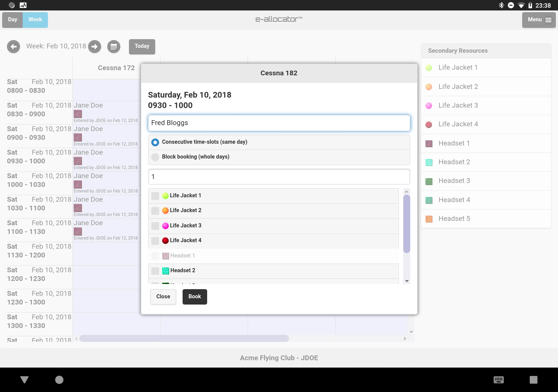Click Headset 5 icon in Secondary Resources
Viewport: 558px width, 392px height.
[x=429, y=219]
